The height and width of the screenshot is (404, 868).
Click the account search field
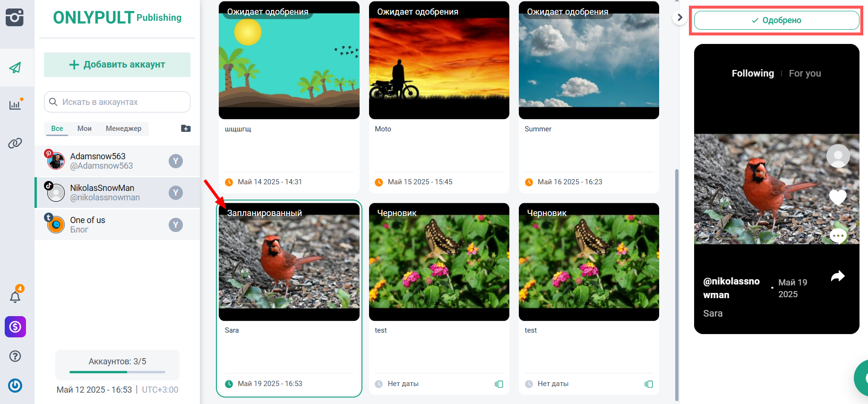[x=117, y=102]
